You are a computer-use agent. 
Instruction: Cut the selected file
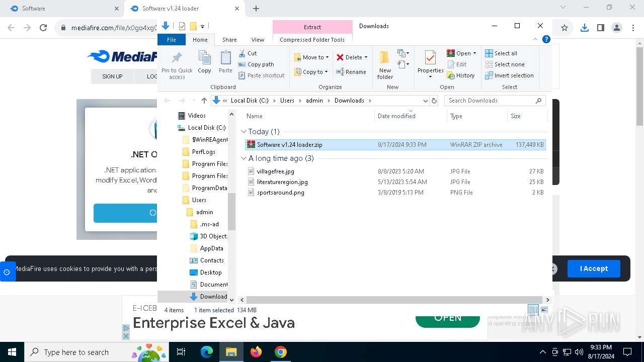click(x=248, y=53)
